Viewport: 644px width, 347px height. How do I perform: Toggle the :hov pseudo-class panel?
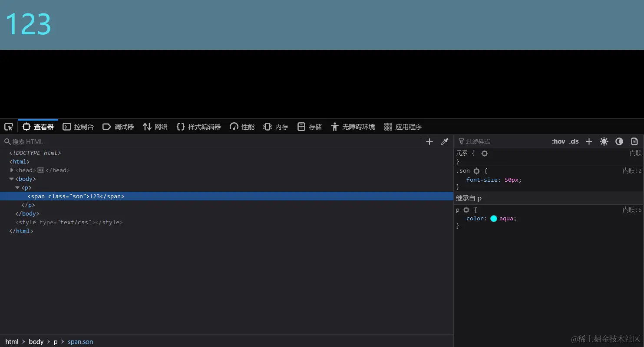(x=558, y=141)
